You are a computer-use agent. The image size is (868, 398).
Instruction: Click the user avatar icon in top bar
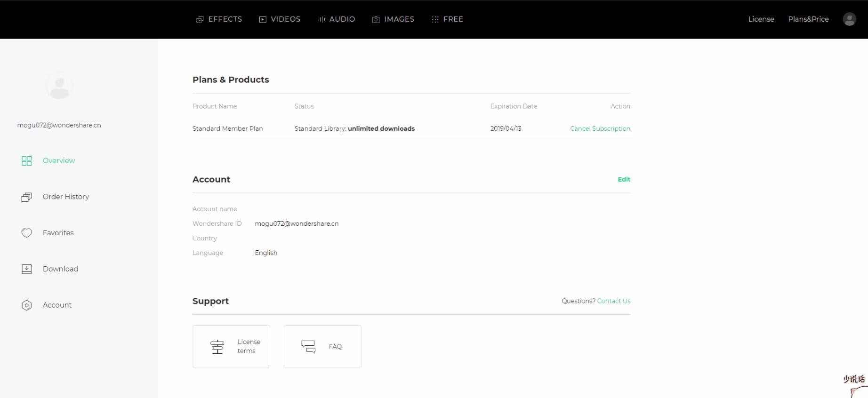[x=849, y=19]
